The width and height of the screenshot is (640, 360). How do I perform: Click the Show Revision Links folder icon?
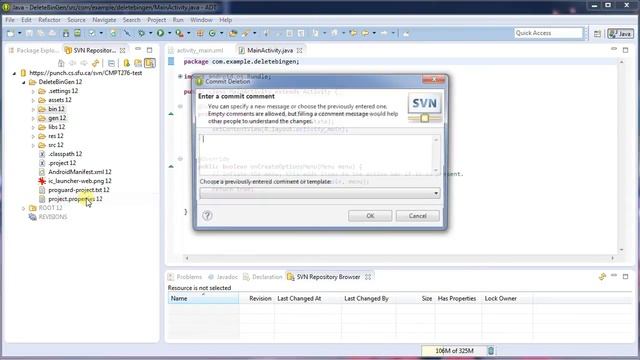point(138,63)
